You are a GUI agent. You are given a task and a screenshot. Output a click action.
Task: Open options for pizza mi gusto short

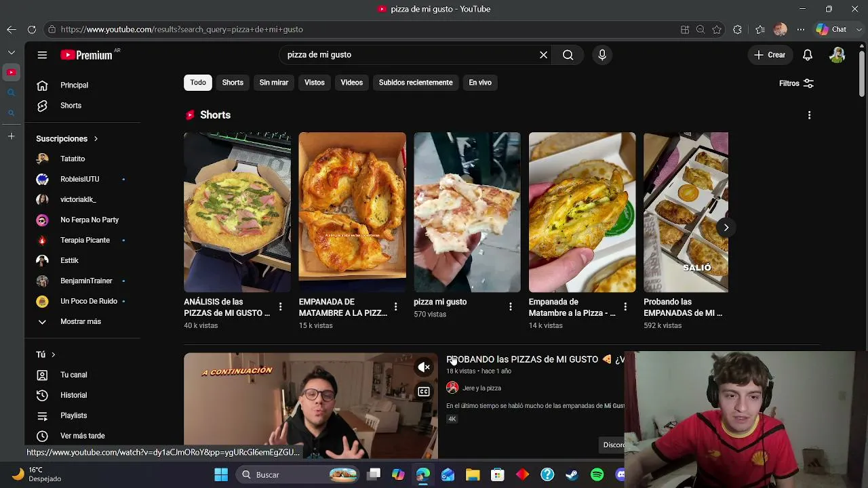pyautogui.click(x=511, y=307)
